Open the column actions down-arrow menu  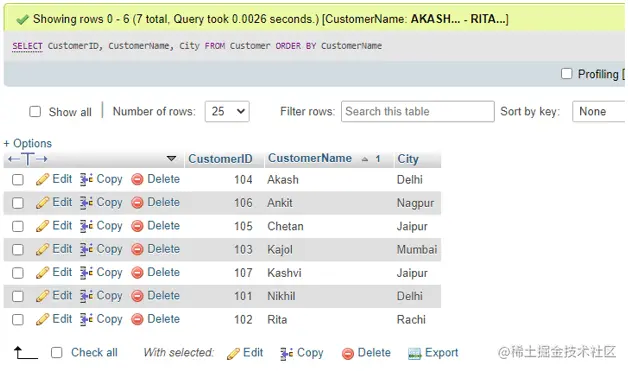pos(171,159)
